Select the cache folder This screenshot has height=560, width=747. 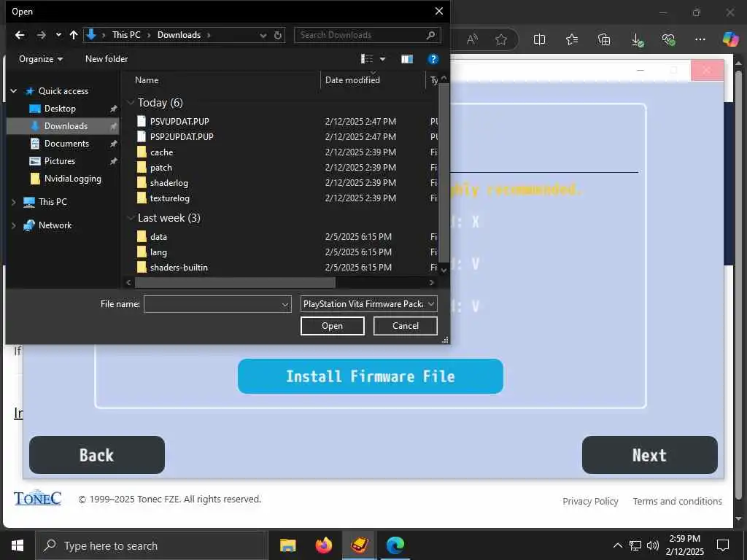pyautogui.click(x=161, y=152)
